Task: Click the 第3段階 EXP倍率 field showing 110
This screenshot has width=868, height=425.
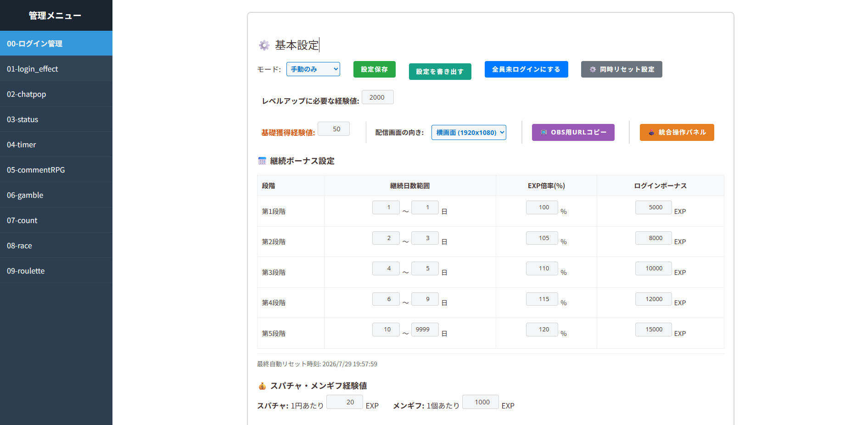Action: point(542,268)
